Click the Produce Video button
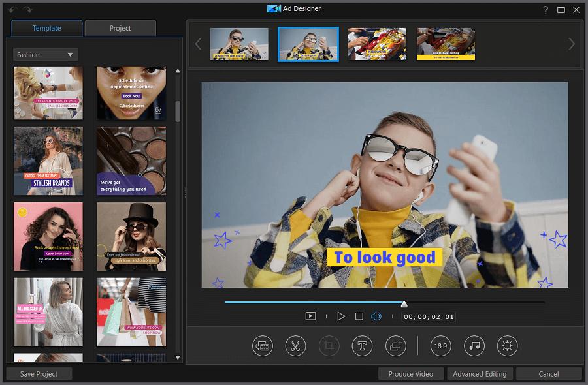This screenshot has height=385, width=588. click(411, 374)
